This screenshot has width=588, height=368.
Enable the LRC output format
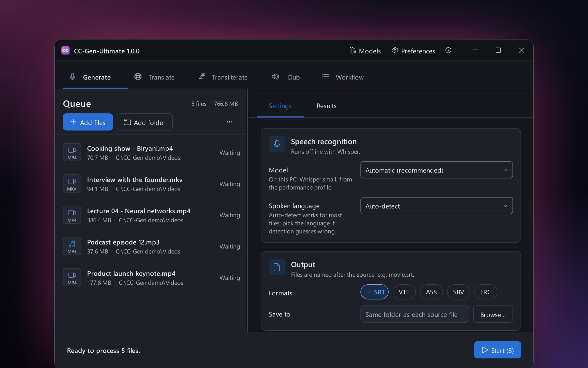[x=486, y=292]
